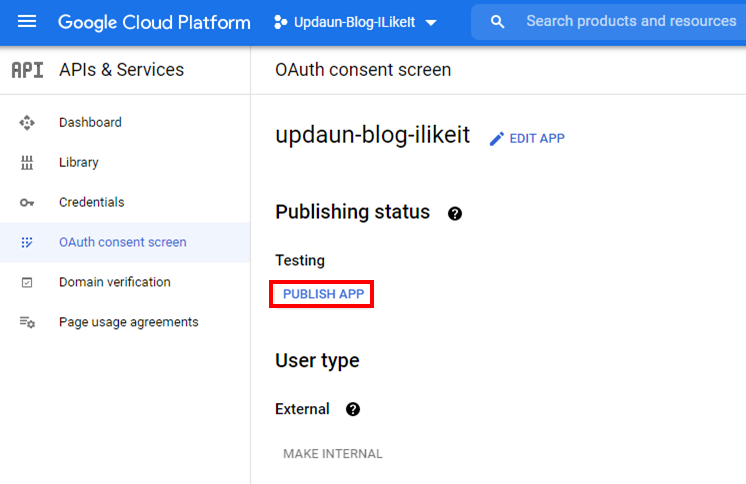This screenshot has height=484, width=746.
Task: Click the MAKE INTERNAL button
Action: point(333,454)
